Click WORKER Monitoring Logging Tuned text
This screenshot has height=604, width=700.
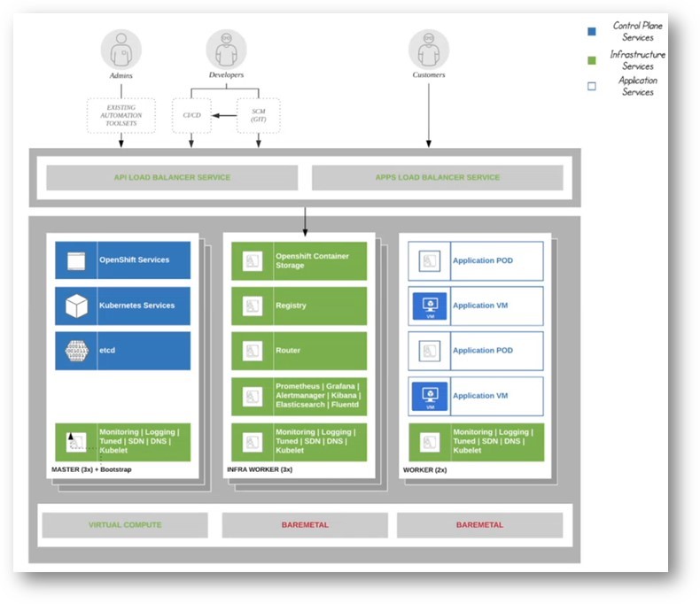(x=493, y=441)
